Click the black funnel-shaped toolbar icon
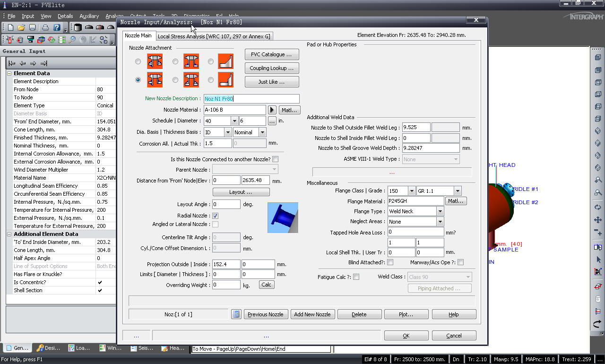 point(31,40)
